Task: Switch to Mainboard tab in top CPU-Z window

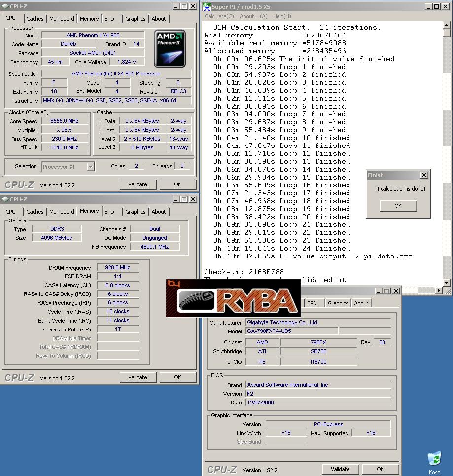Action: pos(62,19)
